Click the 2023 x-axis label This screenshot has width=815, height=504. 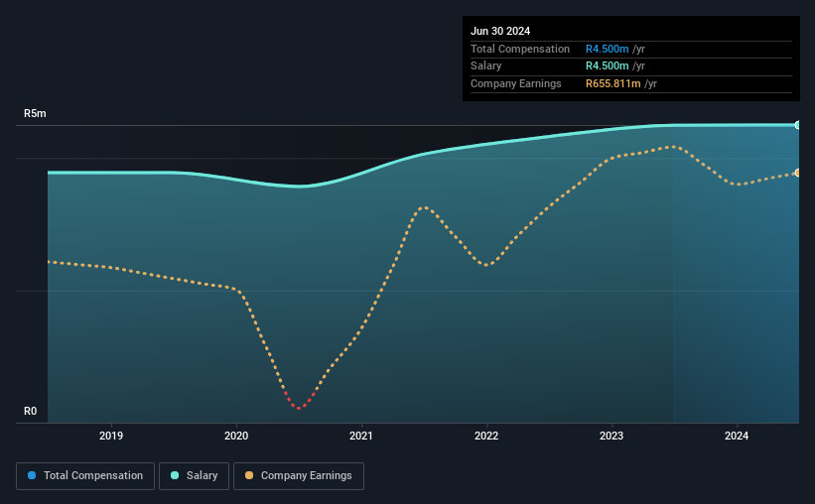click(611, 436)
